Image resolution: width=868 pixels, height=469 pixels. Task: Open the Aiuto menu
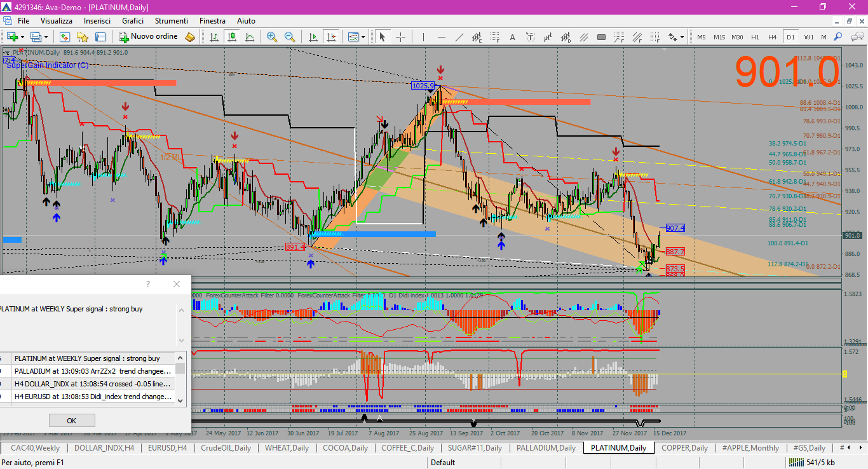[246, 21]
